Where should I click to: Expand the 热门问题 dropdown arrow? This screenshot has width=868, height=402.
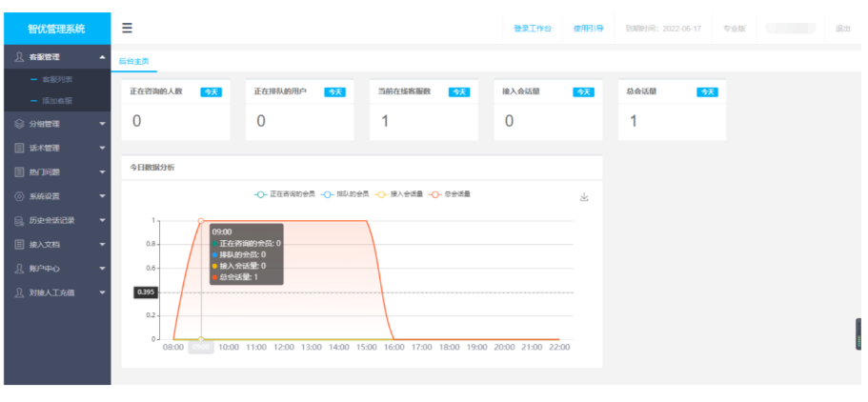click(x=102, y=172)
